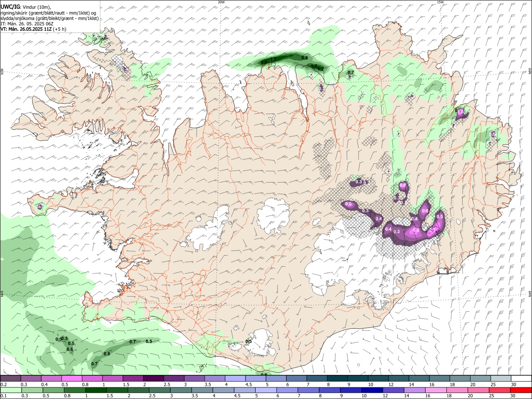
Task: Click the 'rigning/skúrir' legend description line
Action: (48, 13)
